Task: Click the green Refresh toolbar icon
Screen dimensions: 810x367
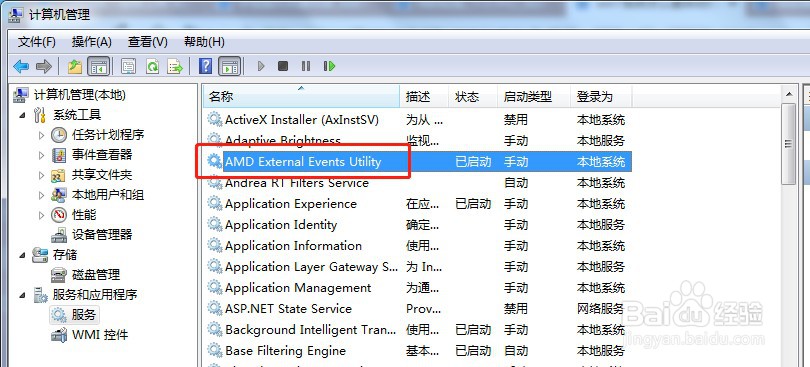Action: [x=152, y=66]
